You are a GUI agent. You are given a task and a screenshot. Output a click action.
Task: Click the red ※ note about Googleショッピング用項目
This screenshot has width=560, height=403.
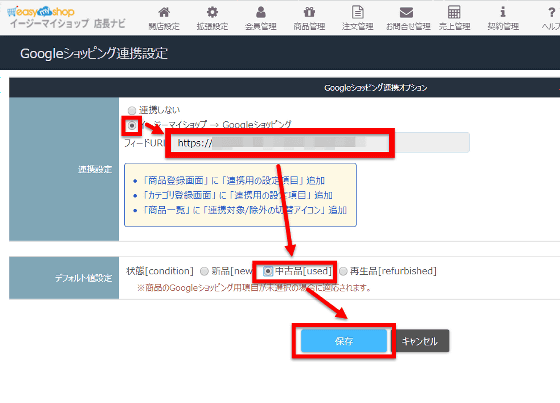click(254, 288)
